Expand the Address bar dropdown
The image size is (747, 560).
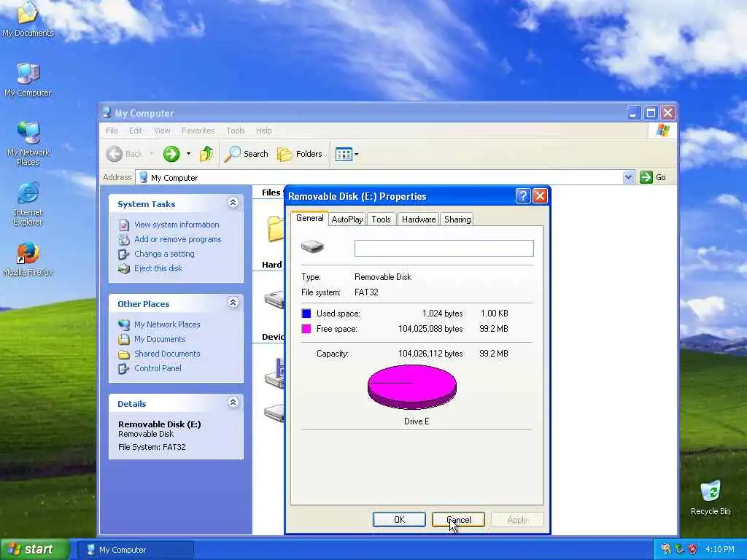(x=628, y=177)
